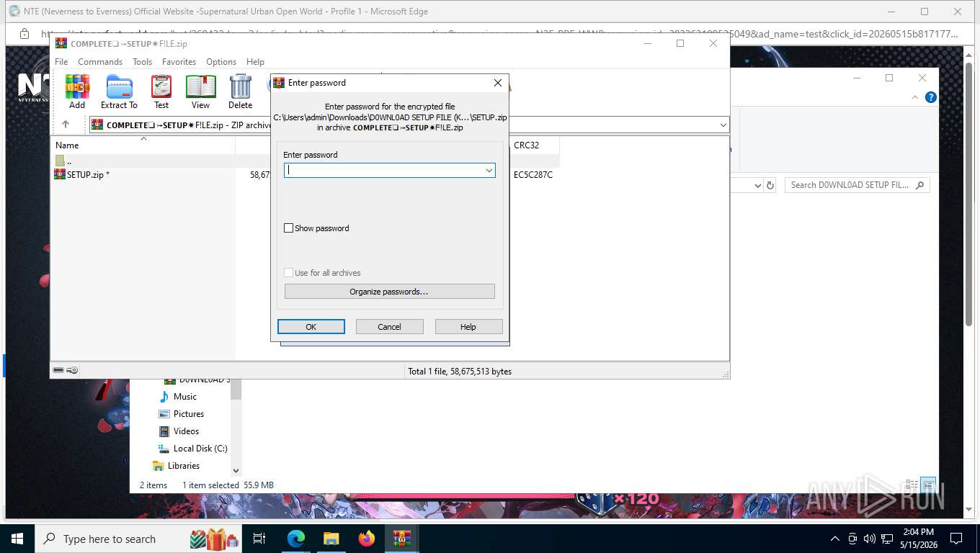Toggle the Show password checkbox
Image resolution: width=980 pixels, height=553 pixels.
pyautogui.click(x=288, y=228)
